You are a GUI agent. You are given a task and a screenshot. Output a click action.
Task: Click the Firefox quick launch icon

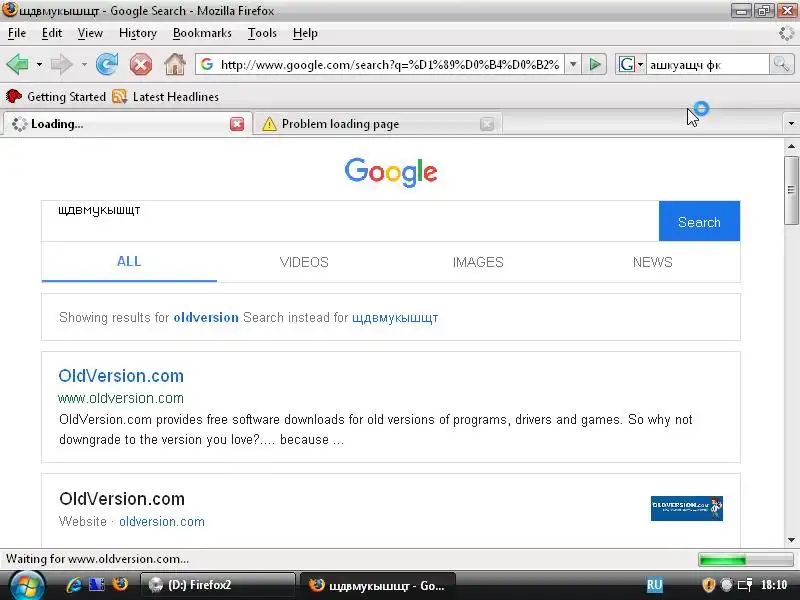coord(120,585)
